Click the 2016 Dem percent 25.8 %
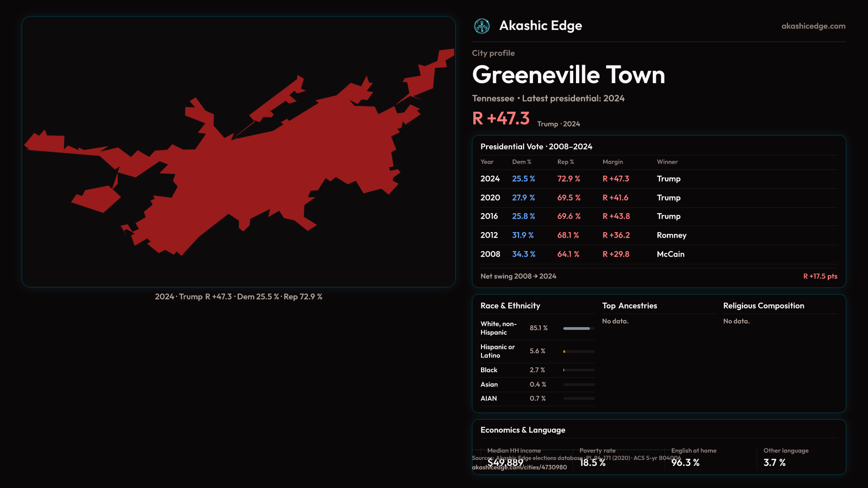Image resolution: width=868 pixels, height=488 pixels. (x=523, y=216)
